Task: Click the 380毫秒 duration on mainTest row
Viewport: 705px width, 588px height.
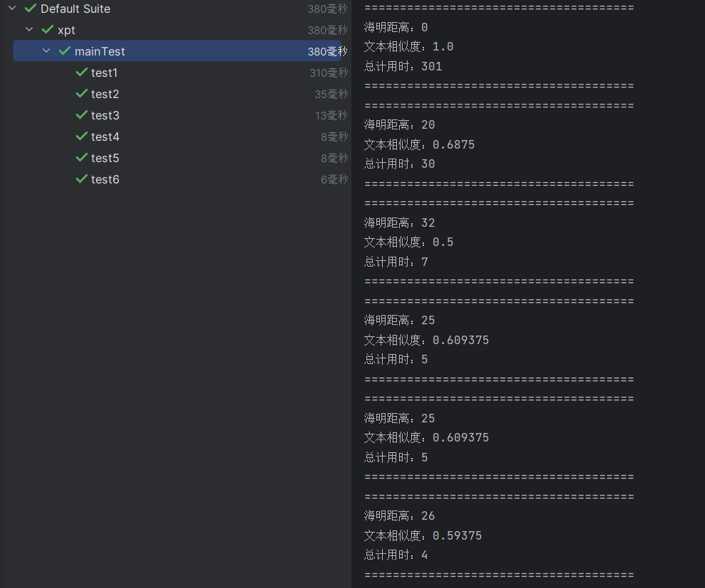Action: (x=327, y=51)
